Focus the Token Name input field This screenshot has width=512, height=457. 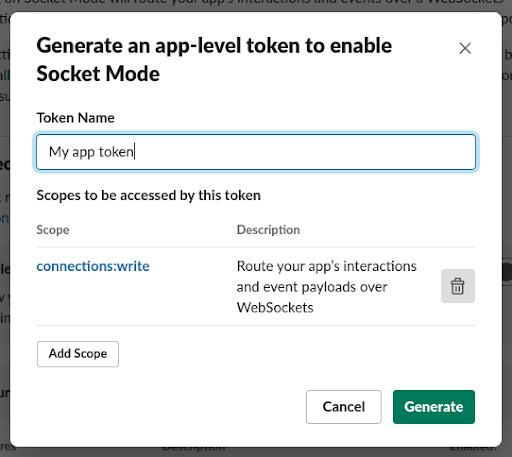coord(256,152)
